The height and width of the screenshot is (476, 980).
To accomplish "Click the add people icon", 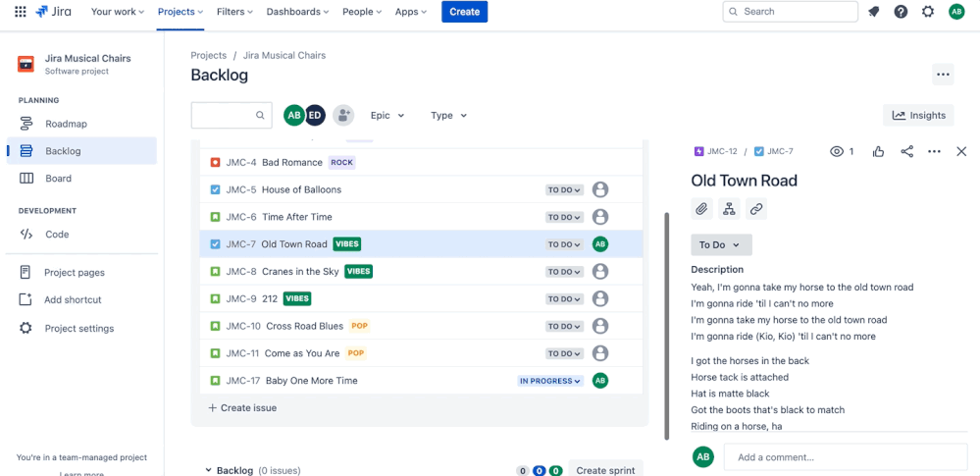I will point(343,115).
